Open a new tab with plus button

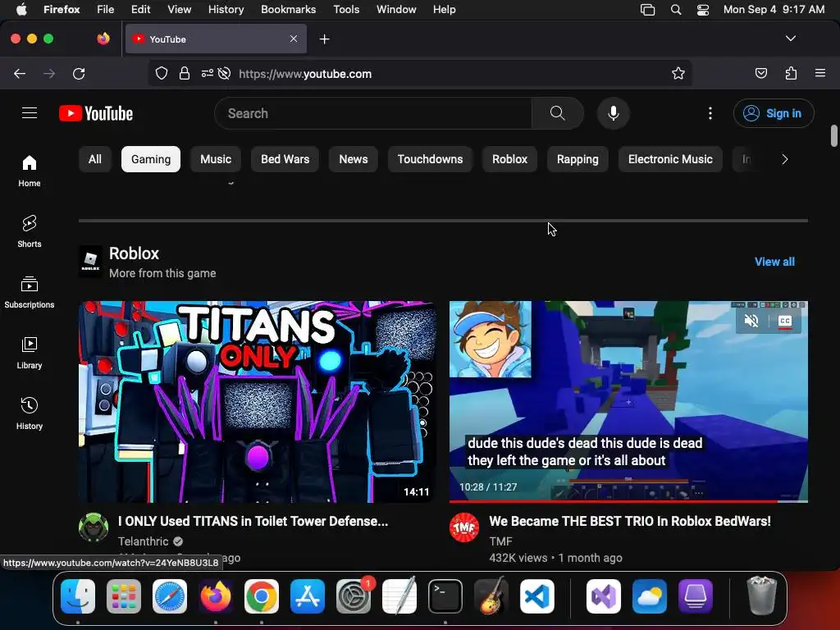point(324,39)
